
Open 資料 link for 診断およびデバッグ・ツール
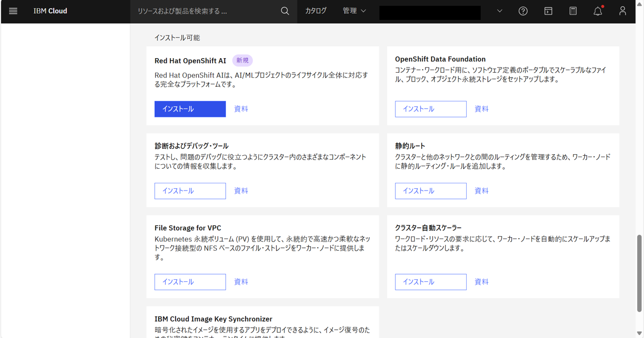[241, 191]
